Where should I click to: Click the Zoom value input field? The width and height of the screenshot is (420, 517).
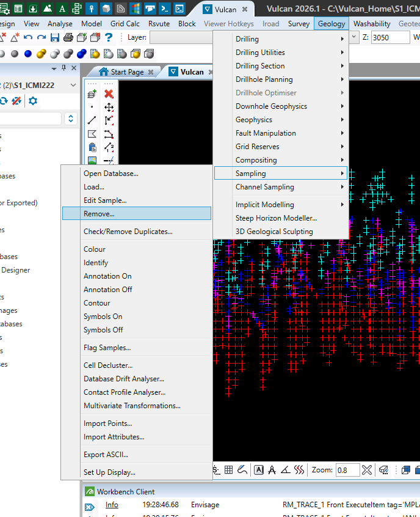tap(347, 470)
